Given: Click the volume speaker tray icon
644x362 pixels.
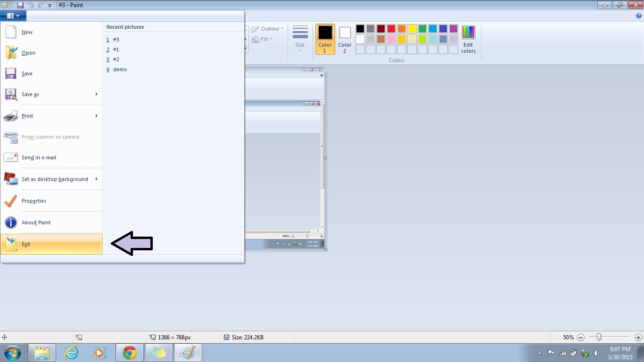Looking at the screenshot, I should click(596, 353).
